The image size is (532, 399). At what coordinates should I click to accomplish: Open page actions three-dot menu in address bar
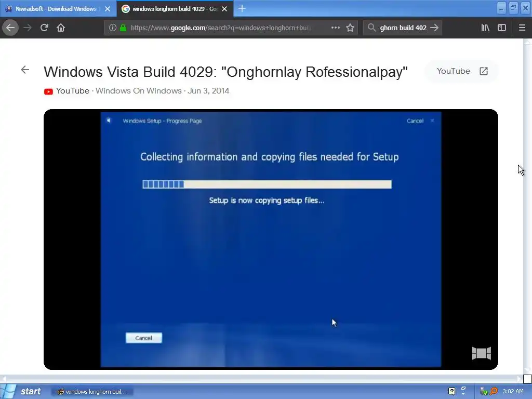335,28
